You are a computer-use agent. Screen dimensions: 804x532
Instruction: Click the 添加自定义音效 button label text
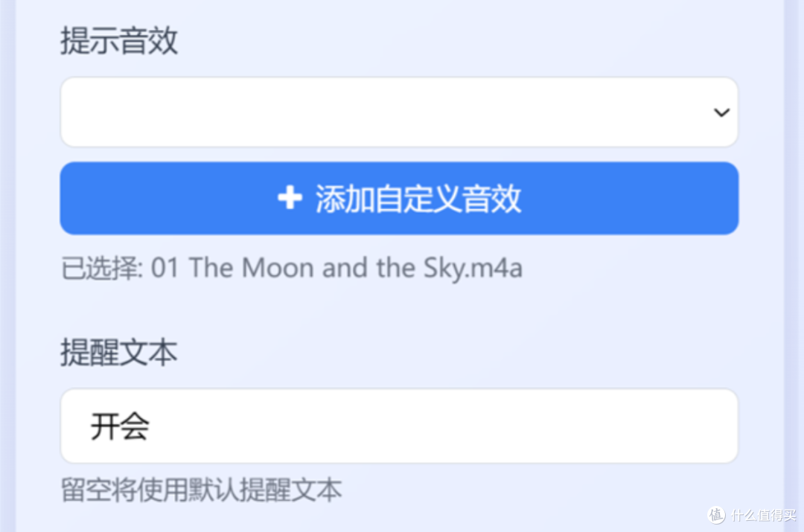click(x=418, y=199)
